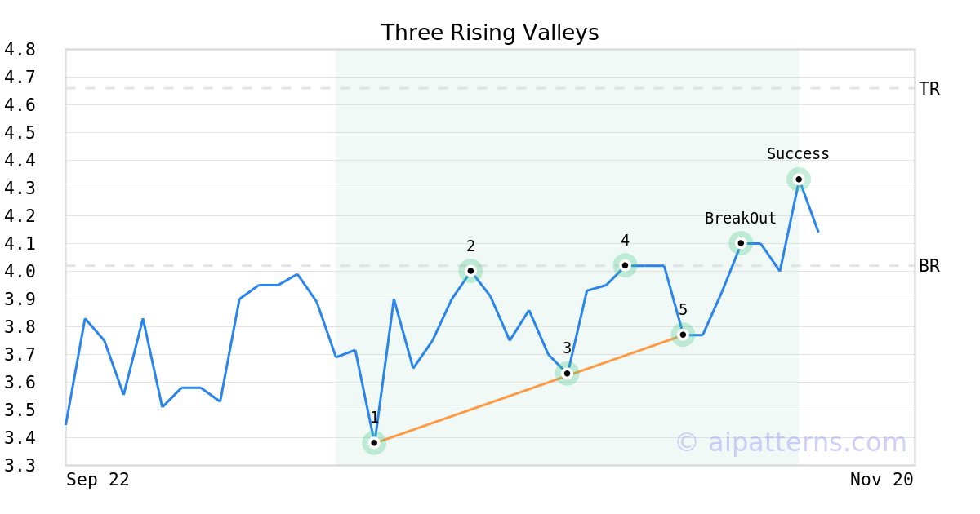
Task: Click the Success text annotation
Action: 798,154
